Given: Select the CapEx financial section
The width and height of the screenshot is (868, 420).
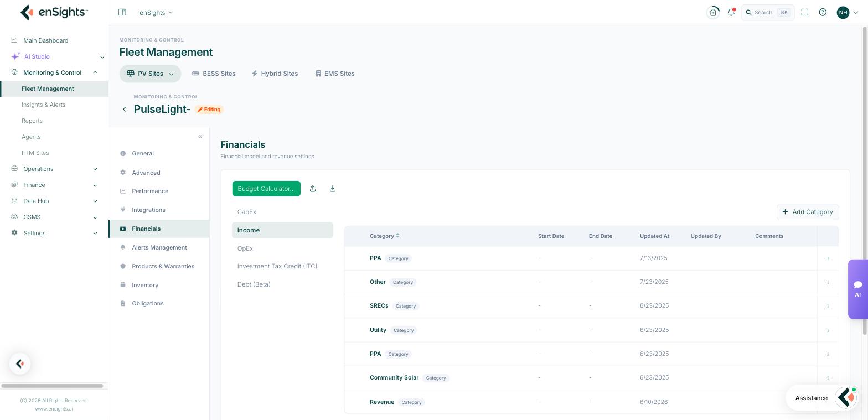Looking at the screenshot, I should (282, 212).
